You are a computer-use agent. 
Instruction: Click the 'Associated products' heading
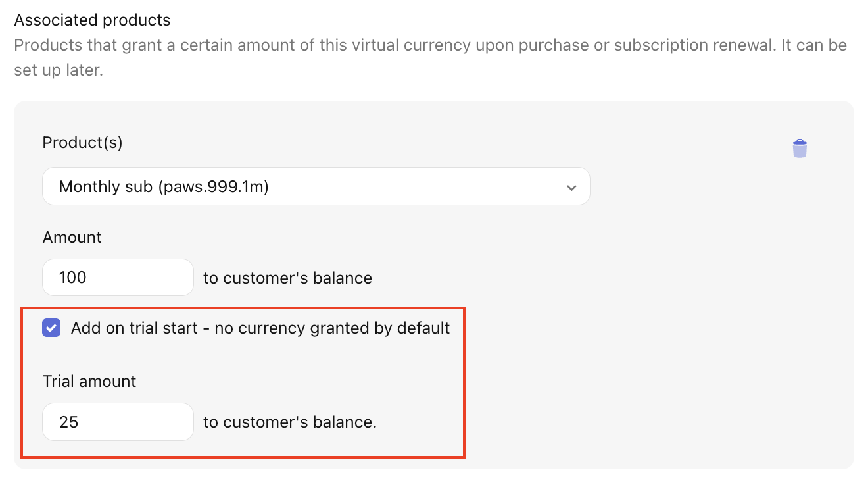click(93, 20)
